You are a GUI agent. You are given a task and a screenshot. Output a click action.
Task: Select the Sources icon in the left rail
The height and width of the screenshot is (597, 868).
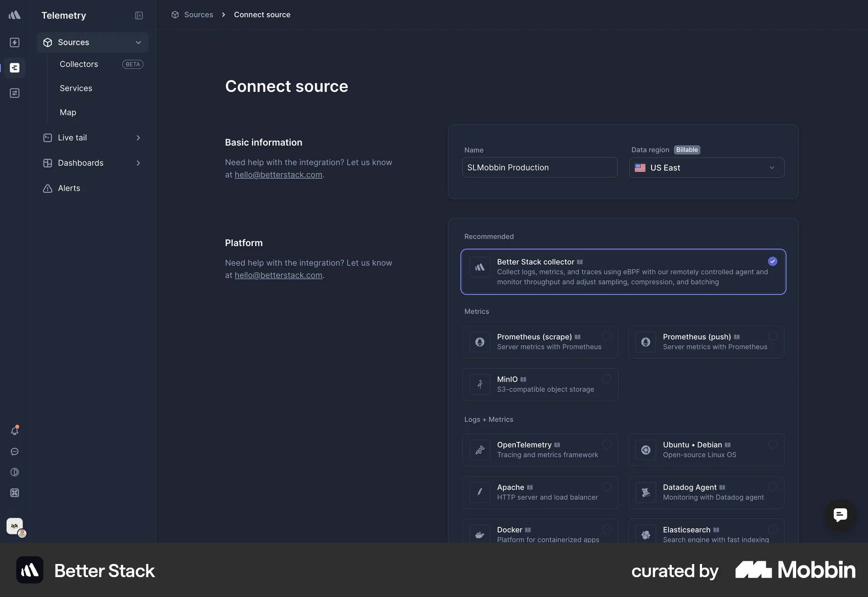[x=15, y=68]
